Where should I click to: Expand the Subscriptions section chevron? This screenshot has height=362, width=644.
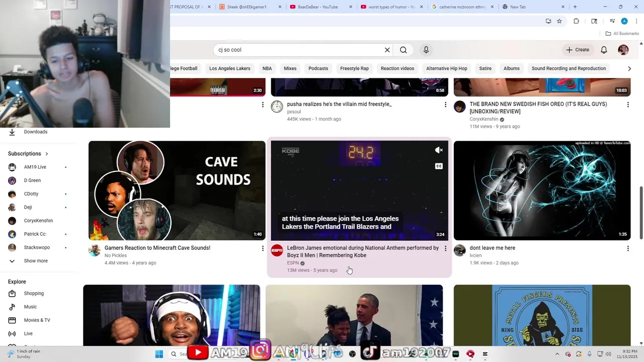click(x=47, y=154)
